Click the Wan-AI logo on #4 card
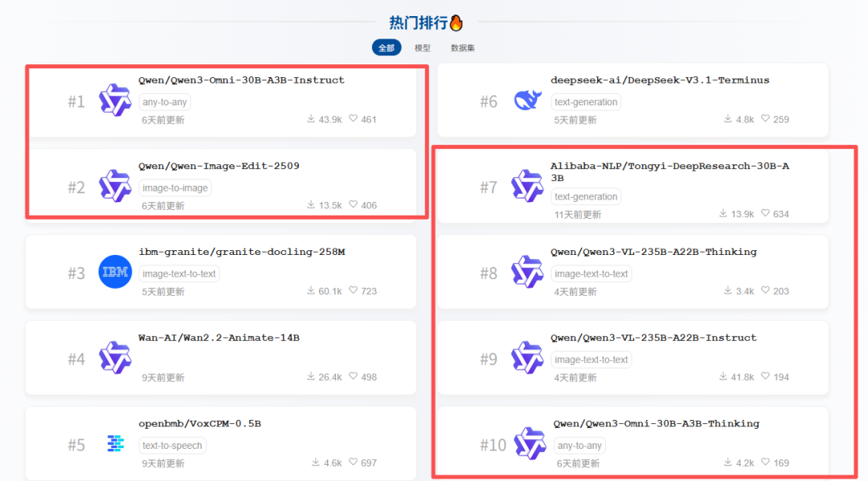This screenshot has width=868, height=481. [115, 358]
